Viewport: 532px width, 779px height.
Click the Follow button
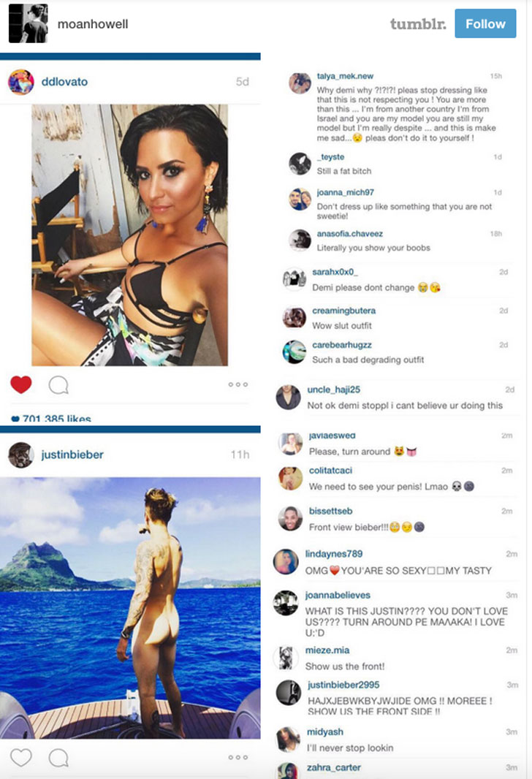coord(485,23)
